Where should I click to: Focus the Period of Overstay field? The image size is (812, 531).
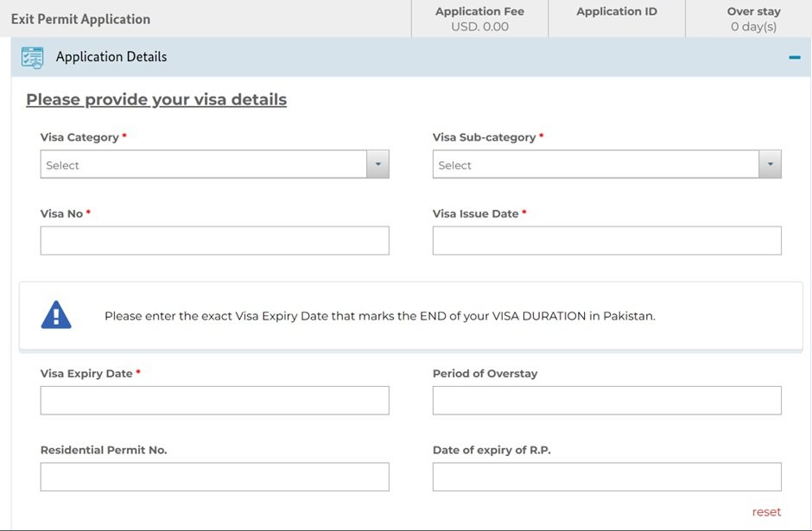coord(607,401)
